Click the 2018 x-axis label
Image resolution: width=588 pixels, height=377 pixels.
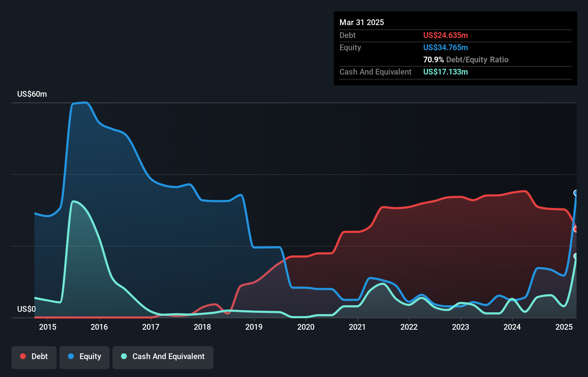(x=202, y=327)
